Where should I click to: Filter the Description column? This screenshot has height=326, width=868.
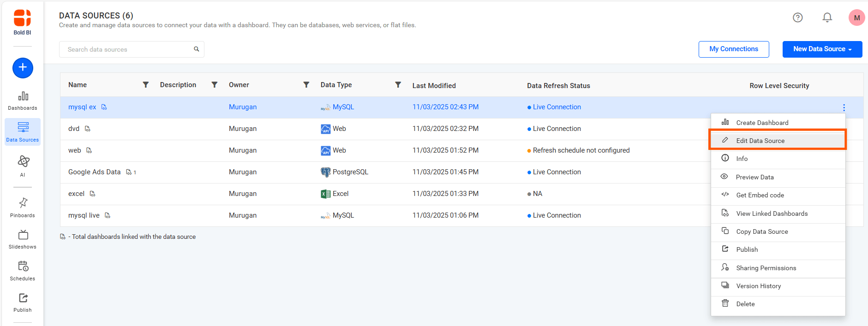tap(215, 85)
